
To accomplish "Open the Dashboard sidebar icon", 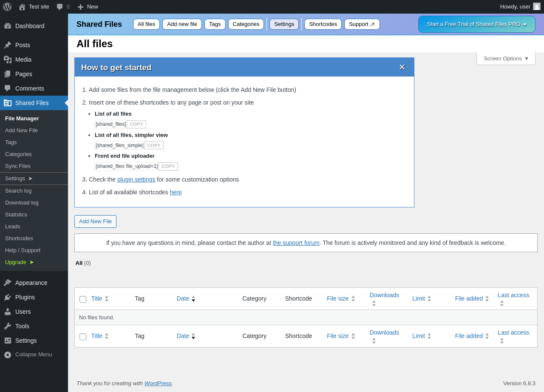I will (8, 26).
